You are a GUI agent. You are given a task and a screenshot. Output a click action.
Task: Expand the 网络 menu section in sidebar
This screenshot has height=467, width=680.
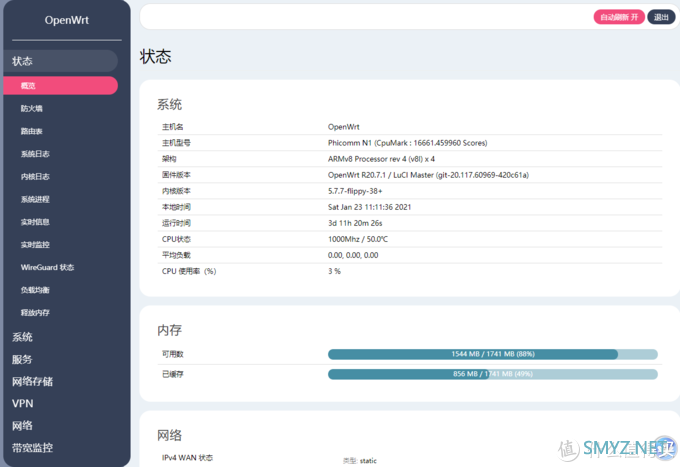click(22, 425)
